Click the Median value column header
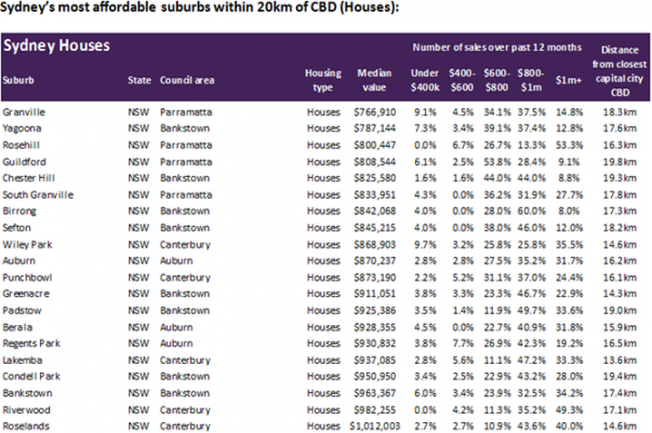This screenshot has height=433, width=652. pos(374,80)
